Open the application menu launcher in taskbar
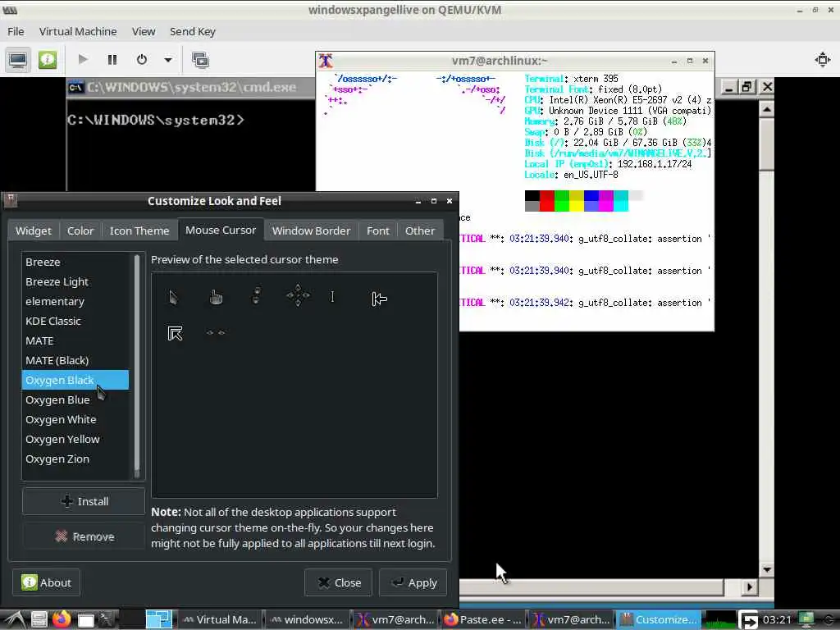Viewport: 840px width, 630px height. pyautogui.click(x=15, y=620)
